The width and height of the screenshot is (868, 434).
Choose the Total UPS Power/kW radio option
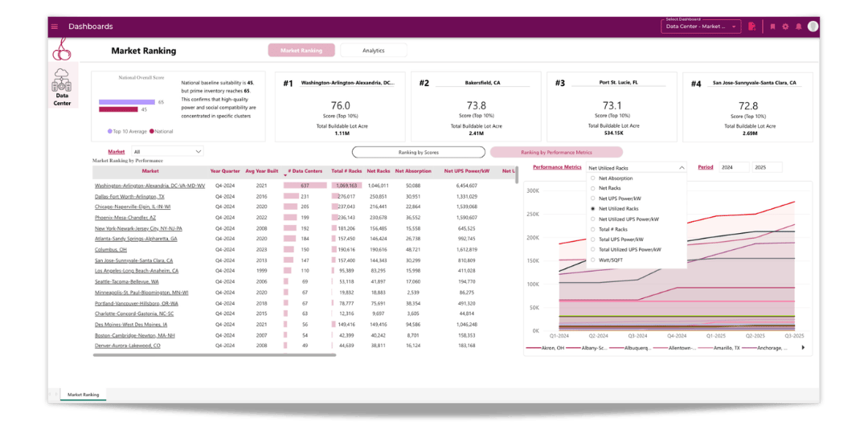click(x=593, y=240)
